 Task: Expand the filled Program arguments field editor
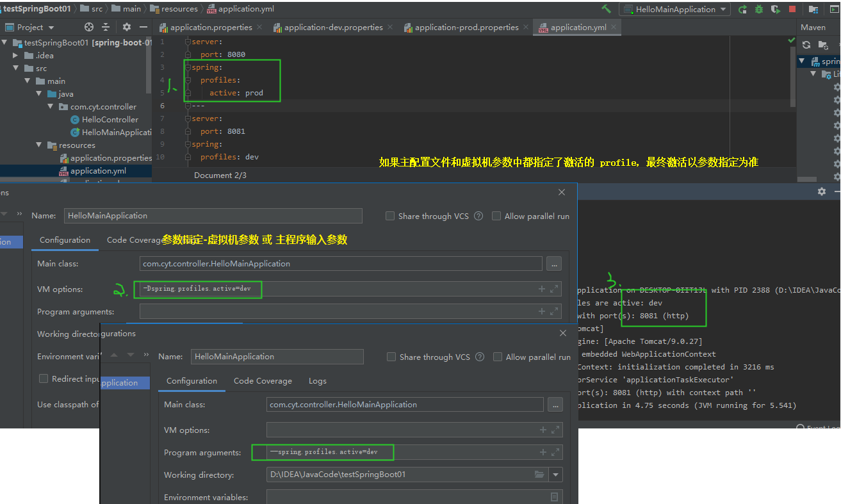pyautogui.click(x=556, y=452)
